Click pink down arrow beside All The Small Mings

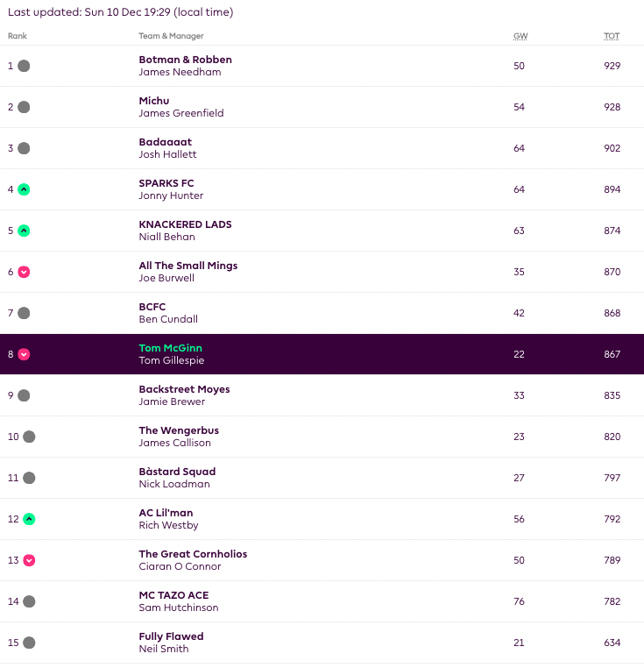(x=24, y=272)
